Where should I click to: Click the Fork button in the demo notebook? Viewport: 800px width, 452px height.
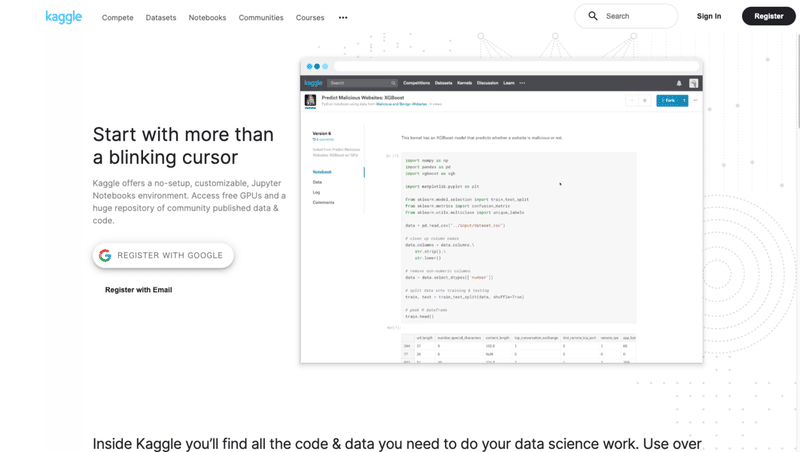click(x=672, y=101)
